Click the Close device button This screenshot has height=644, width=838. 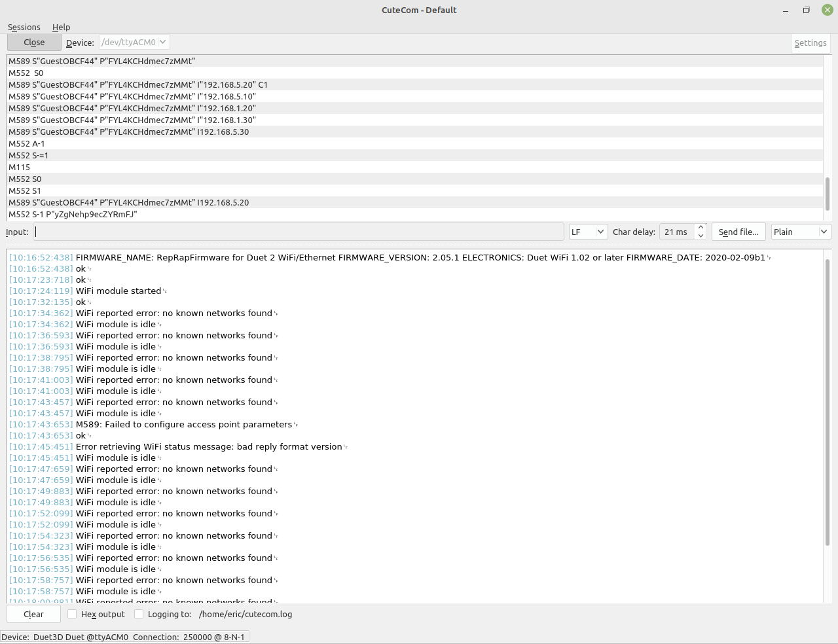point(34,42)
